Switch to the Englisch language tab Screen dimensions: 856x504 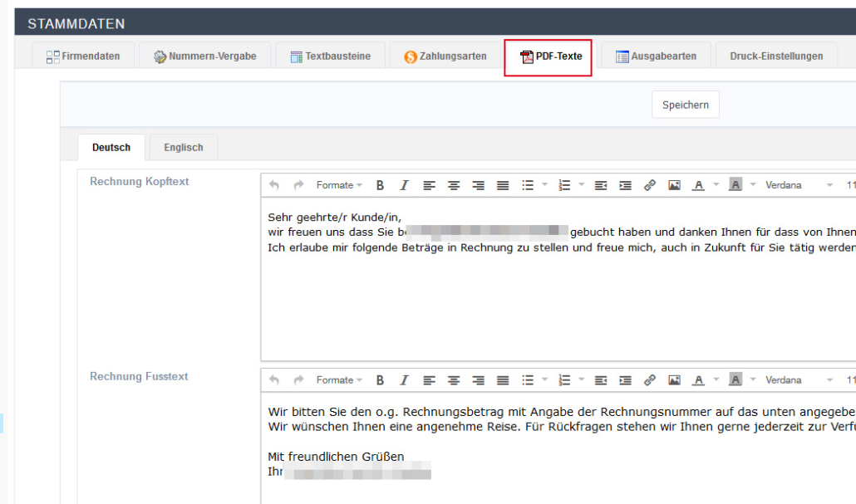click(x=184, y=148)
